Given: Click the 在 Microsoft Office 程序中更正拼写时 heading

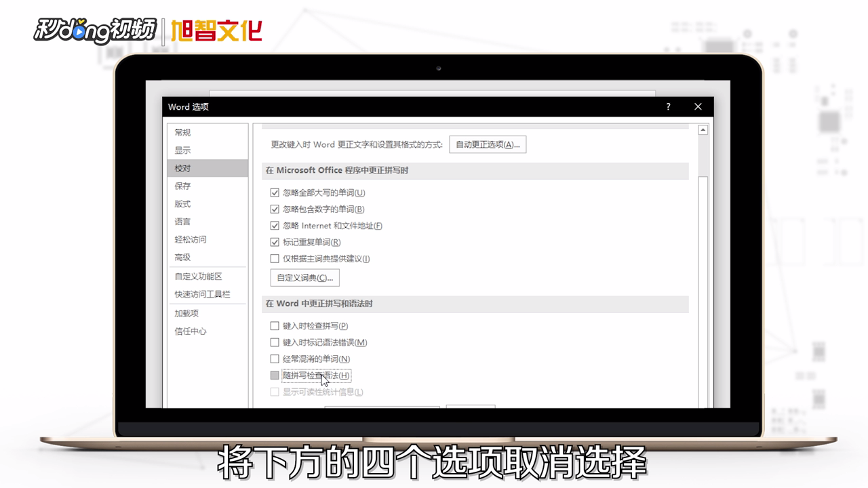Looking at the screenshot, I should [337, 171].
